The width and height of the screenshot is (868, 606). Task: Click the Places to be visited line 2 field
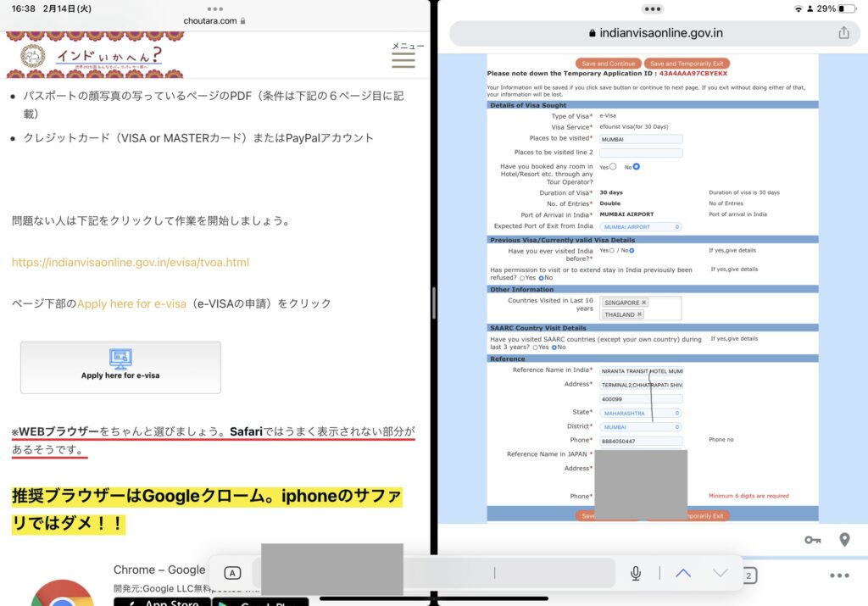pyautogui.click(x=640, y=153)
